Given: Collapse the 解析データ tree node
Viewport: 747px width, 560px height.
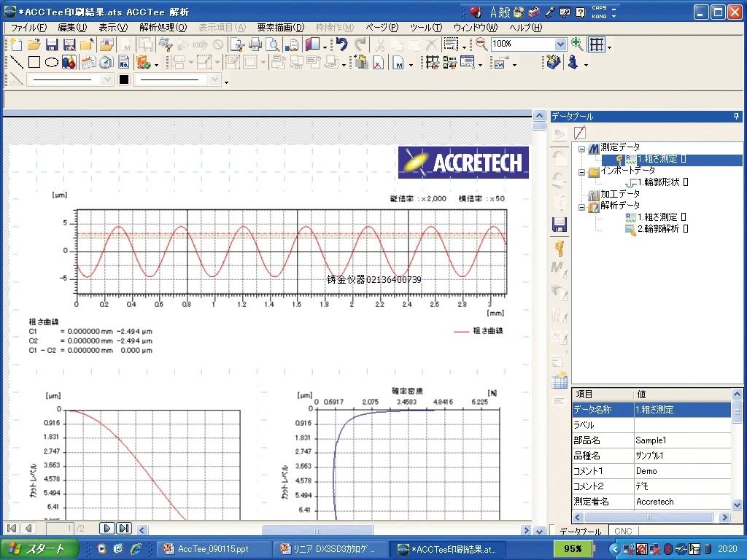Looking at the screenshot, I should coord(582,206).
